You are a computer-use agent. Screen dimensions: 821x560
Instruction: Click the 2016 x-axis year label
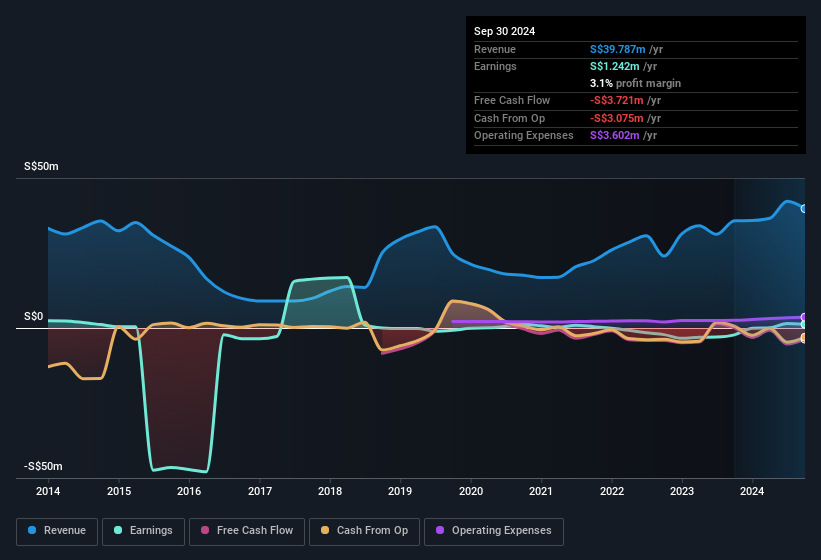pos(189,492)
